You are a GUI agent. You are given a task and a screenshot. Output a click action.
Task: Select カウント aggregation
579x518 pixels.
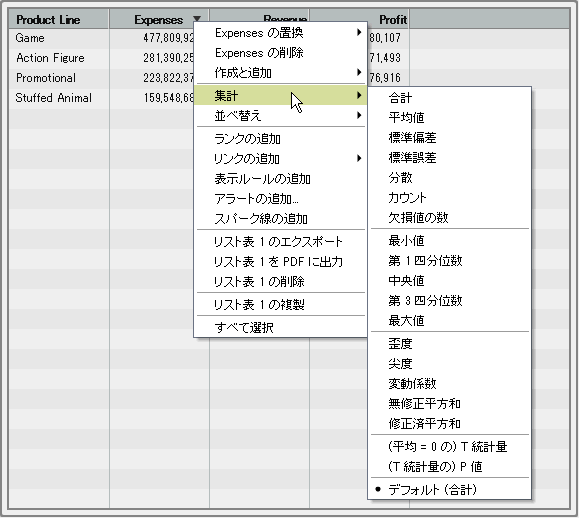click(449, 198)
